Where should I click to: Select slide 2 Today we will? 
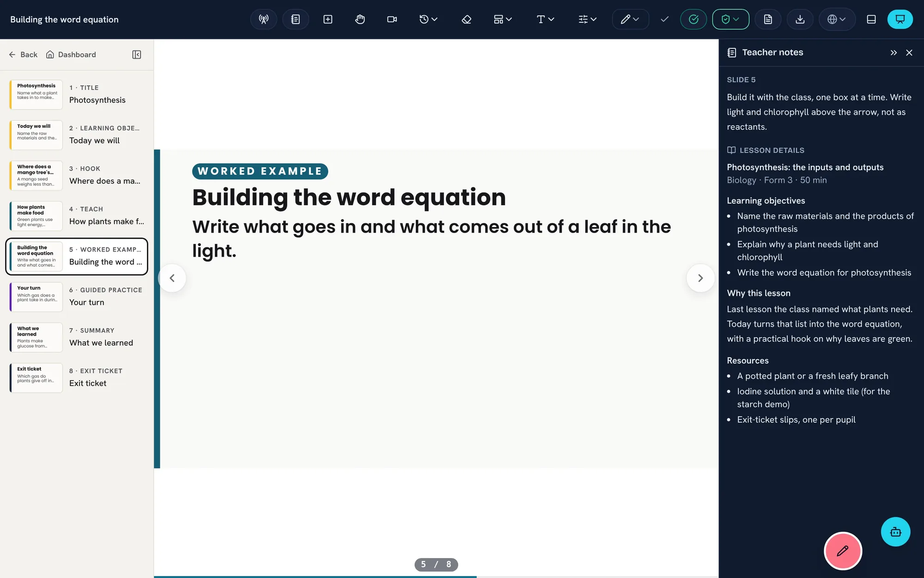(77, 135)
